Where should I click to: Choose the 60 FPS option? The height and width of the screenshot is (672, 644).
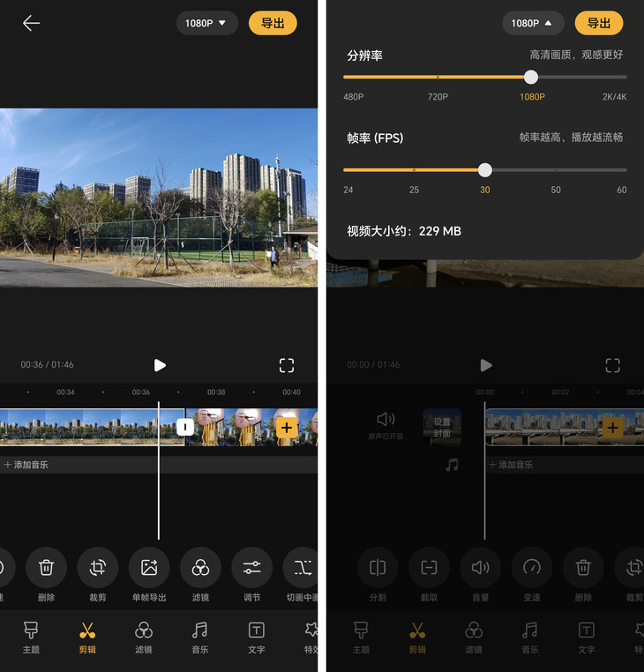click(622, 190)
